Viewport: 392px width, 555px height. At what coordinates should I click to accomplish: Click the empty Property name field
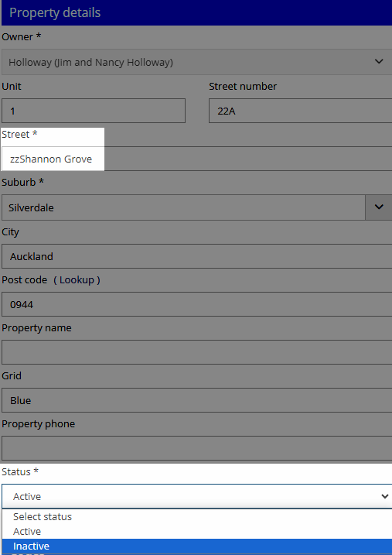[x=196, y=352]
